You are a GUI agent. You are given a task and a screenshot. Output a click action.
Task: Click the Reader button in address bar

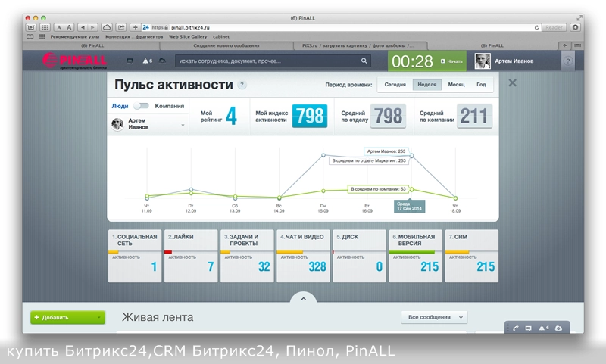coord(554,27)
